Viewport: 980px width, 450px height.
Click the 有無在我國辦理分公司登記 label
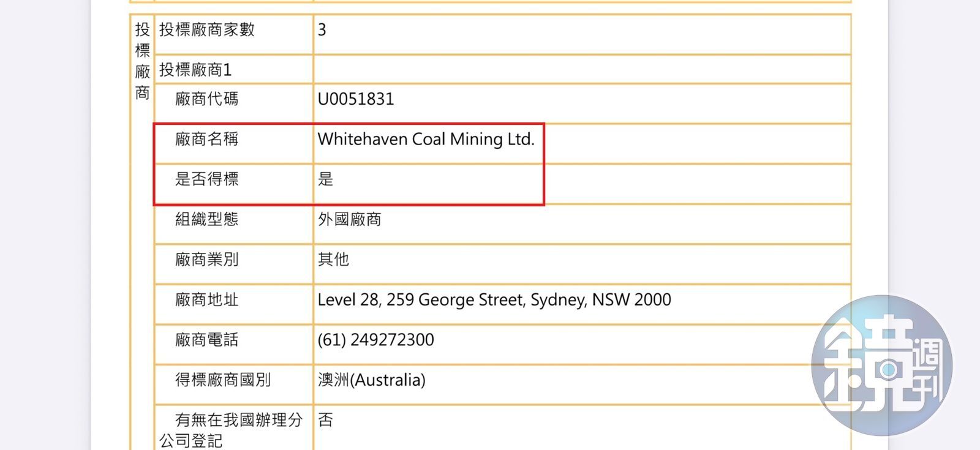click(x=231, y=430)
